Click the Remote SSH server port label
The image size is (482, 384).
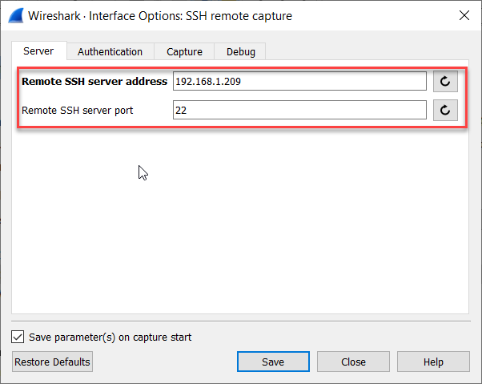[77, 110]
